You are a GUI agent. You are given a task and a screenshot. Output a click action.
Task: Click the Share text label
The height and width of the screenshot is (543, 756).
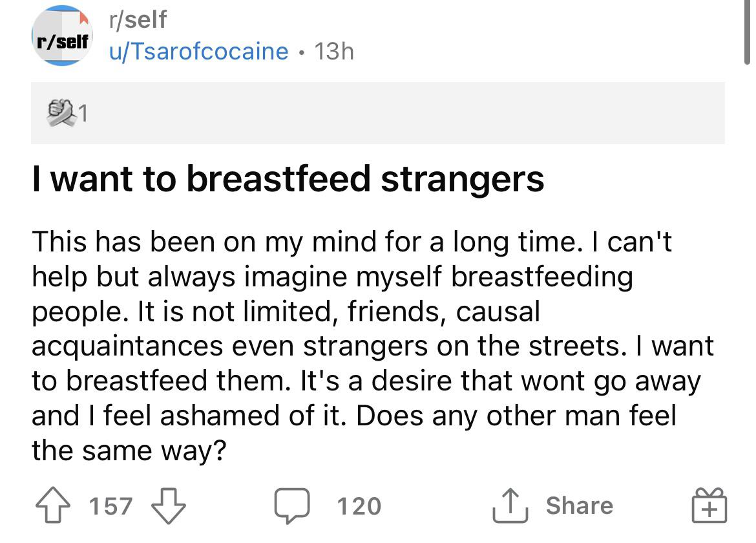pyautogui.click(x=579, y=506)
